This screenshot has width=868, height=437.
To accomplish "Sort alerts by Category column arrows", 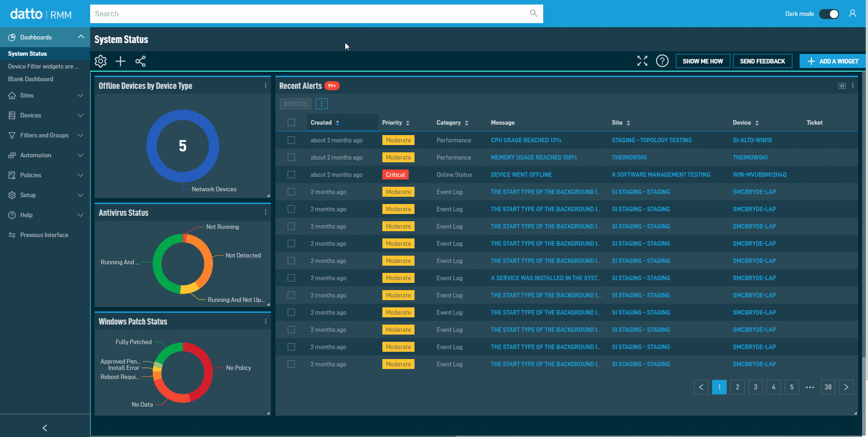I will pos(467,123).
